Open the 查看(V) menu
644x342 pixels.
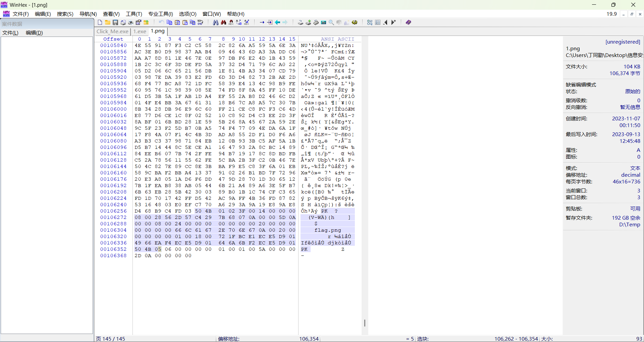tap(111, 14)
